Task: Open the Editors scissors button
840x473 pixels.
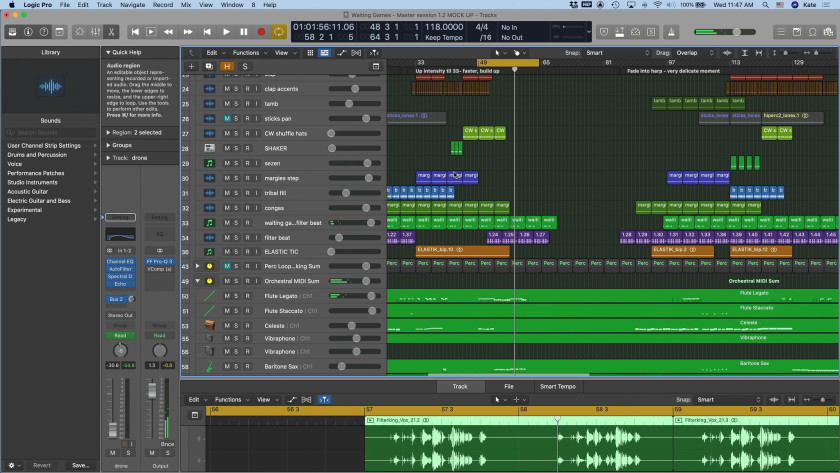Action: click(111, 32)
